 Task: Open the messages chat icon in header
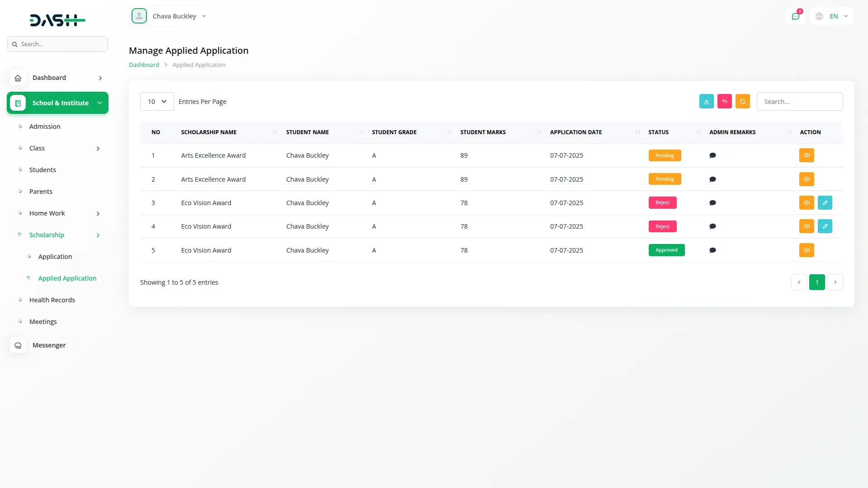(x=796, y=16)
